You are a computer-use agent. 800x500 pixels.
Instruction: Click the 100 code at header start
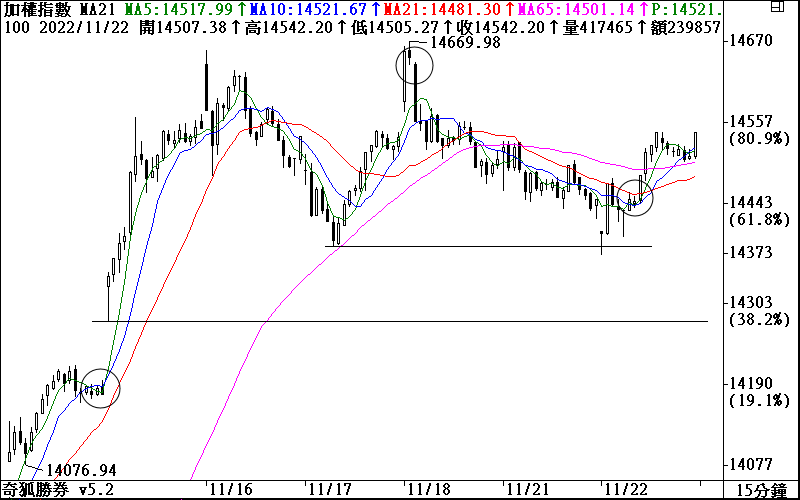17,28
